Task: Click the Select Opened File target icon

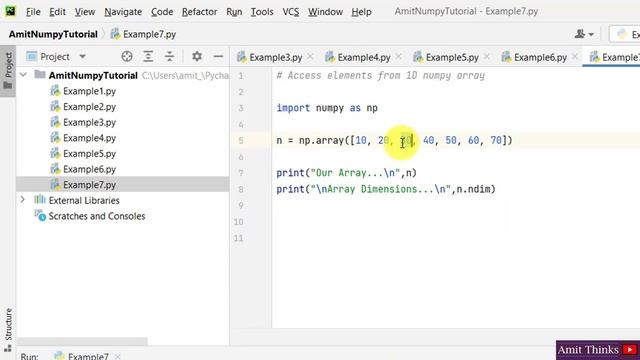Action: point(127,56)
